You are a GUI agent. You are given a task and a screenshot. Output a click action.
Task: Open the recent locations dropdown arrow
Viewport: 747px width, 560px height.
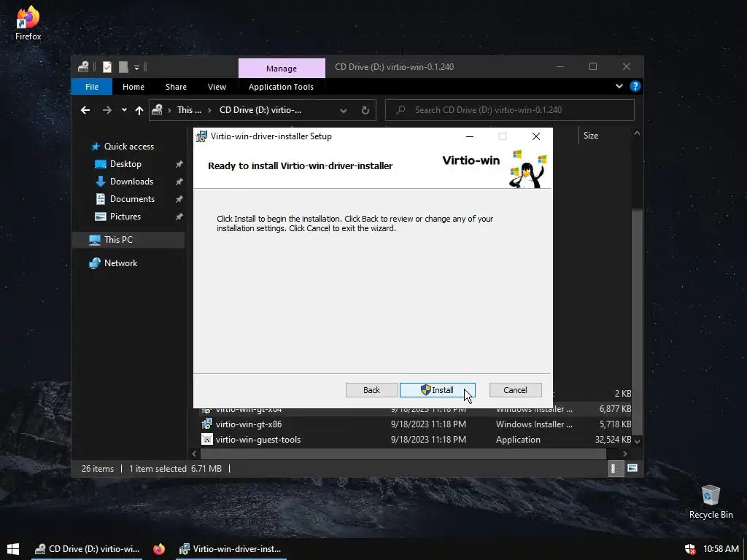coord(124,110)
